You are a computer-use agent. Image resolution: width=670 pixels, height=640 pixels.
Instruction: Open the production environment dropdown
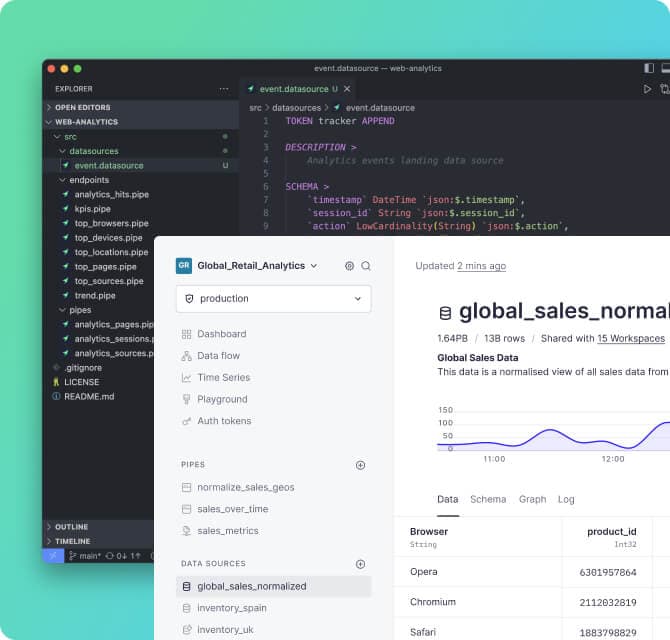tap(273, 299)
